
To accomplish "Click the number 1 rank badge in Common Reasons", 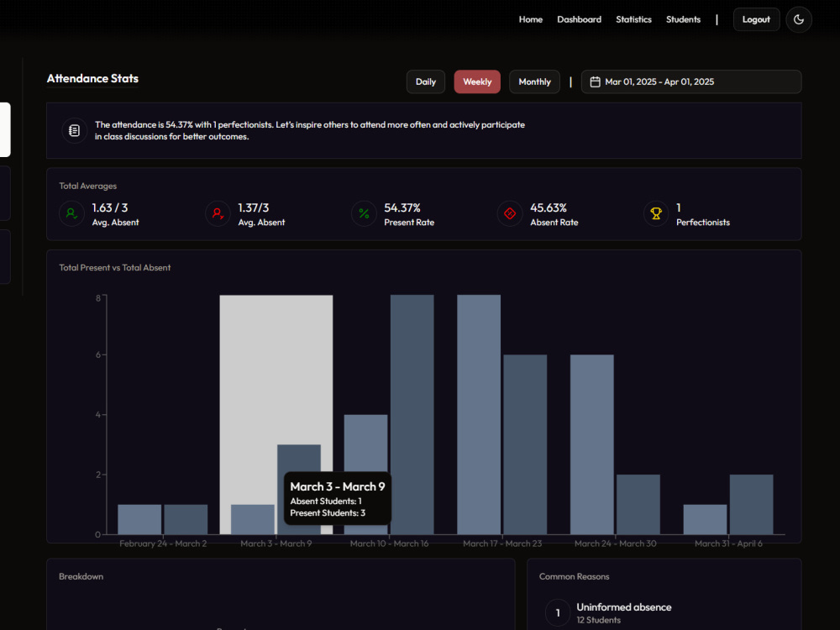I will [x=558, y=612].
